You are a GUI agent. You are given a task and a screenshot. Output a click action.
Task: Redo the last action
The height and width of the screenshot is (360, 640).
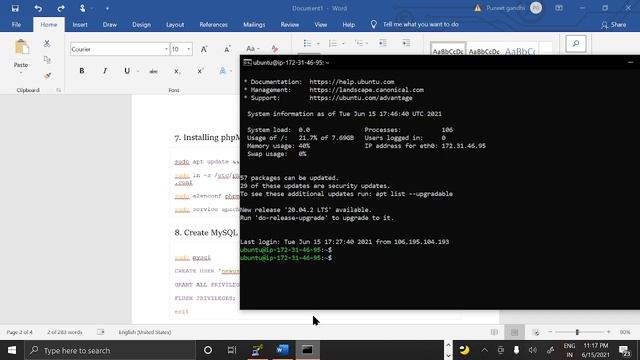pos(61,8)
